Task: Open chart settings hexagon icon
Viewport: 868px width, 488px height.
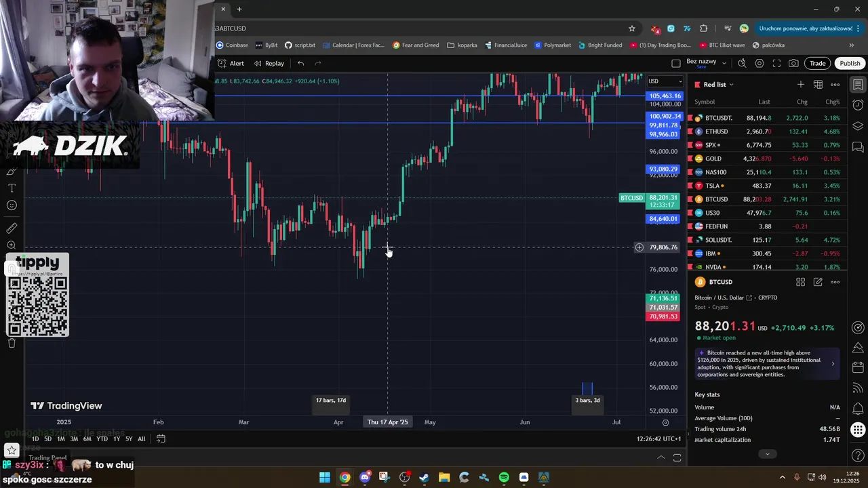Action: 759,63
